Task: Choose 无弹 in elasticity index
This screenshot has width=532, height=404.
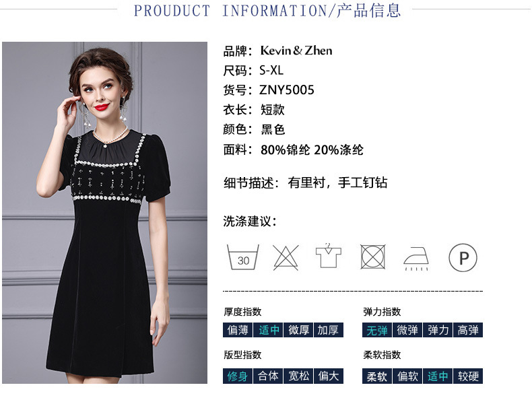Action: [377, 330]
